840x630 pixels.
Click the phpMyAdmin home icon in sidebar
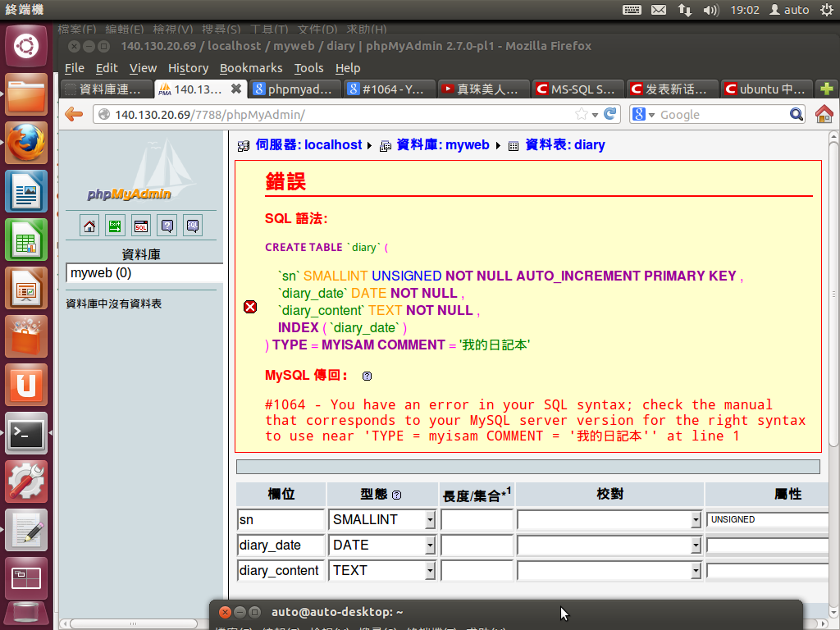click(x=89, y=226)
